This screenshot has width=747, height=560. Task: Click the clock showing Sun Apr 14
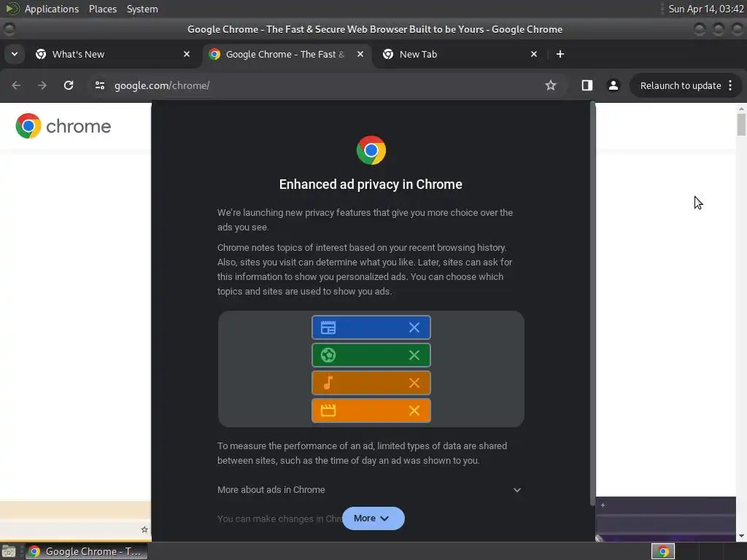point(705,9)
